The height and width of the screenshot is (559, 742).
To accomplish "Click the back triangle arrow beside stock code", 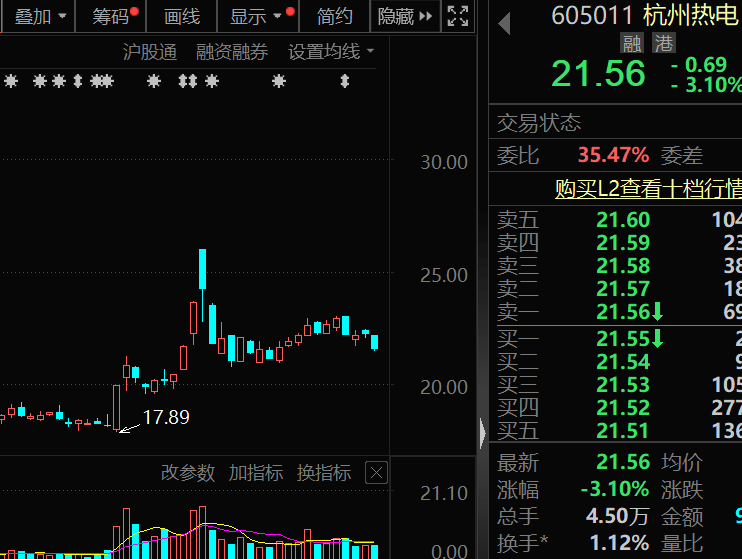I will pyautogui.click(x=504, y=22).
